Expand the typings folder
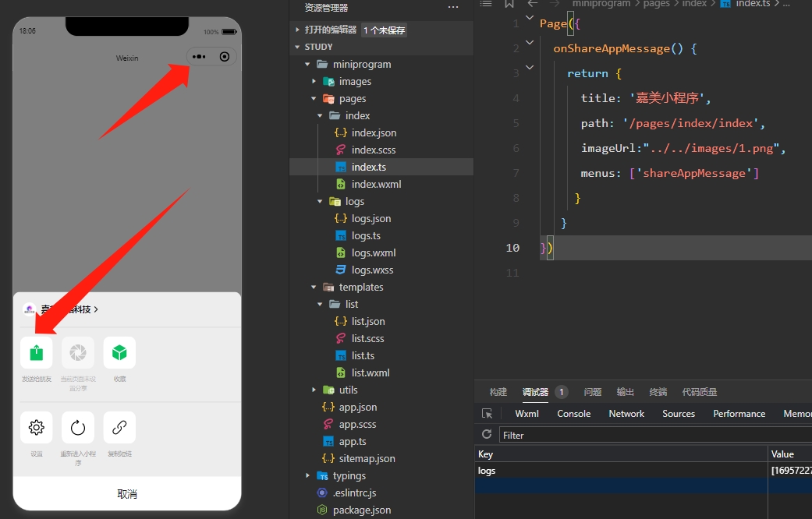This screenshot has width=812, height=519. 309,476
